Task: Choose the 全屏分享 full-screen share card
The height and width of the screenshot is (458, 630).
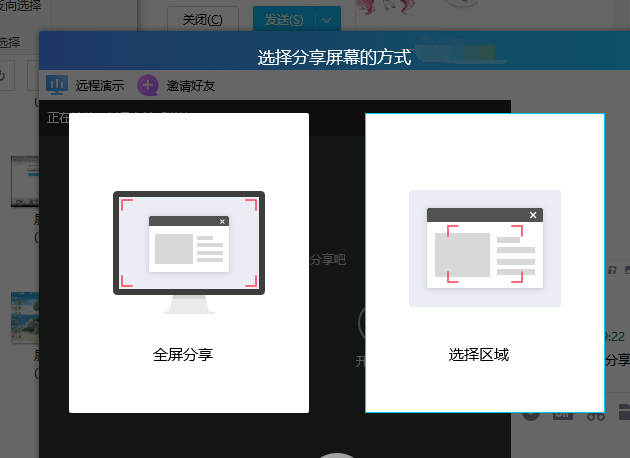Action: [x=189, y=263]
